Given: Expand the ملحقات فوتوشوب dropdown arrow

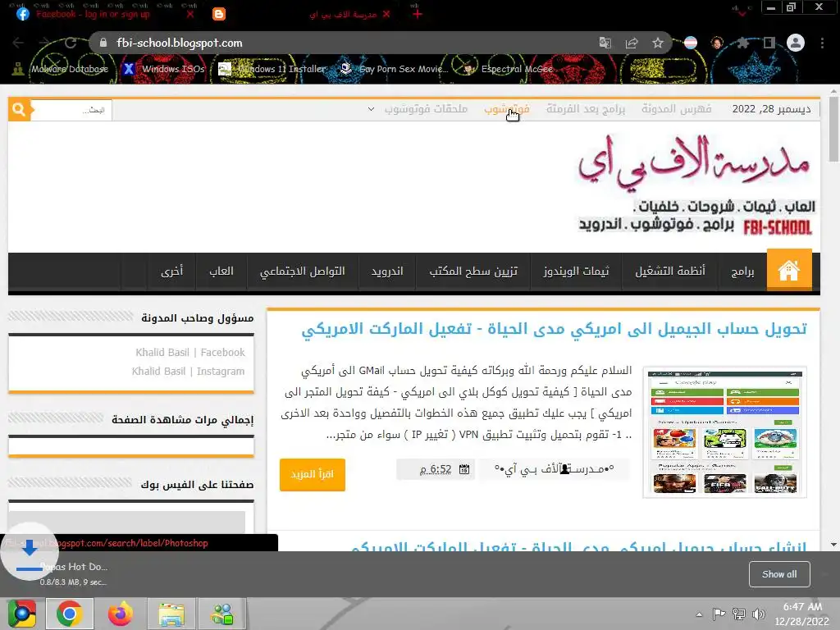Looking at the screenshot, I should pos(371,109).
